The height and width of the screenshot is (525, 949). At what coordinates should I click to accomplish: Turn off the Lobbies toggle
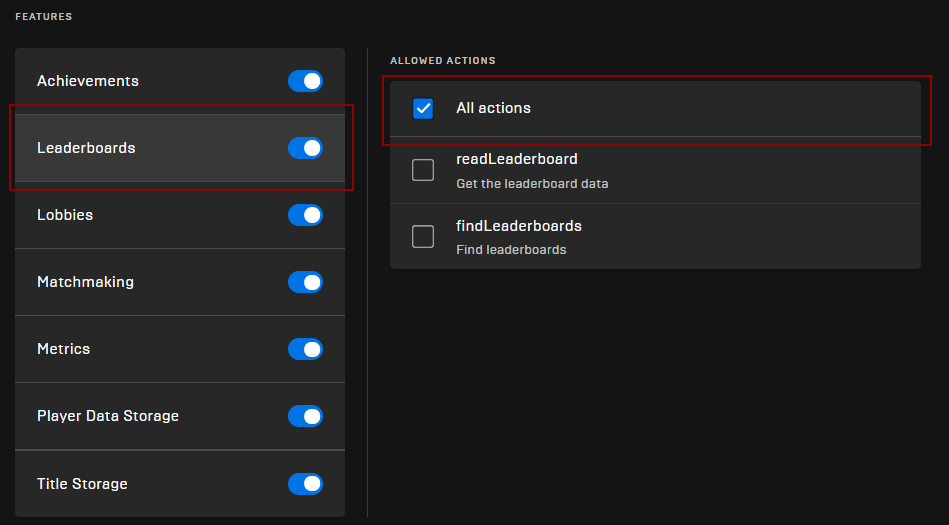(x=305, y=215)
